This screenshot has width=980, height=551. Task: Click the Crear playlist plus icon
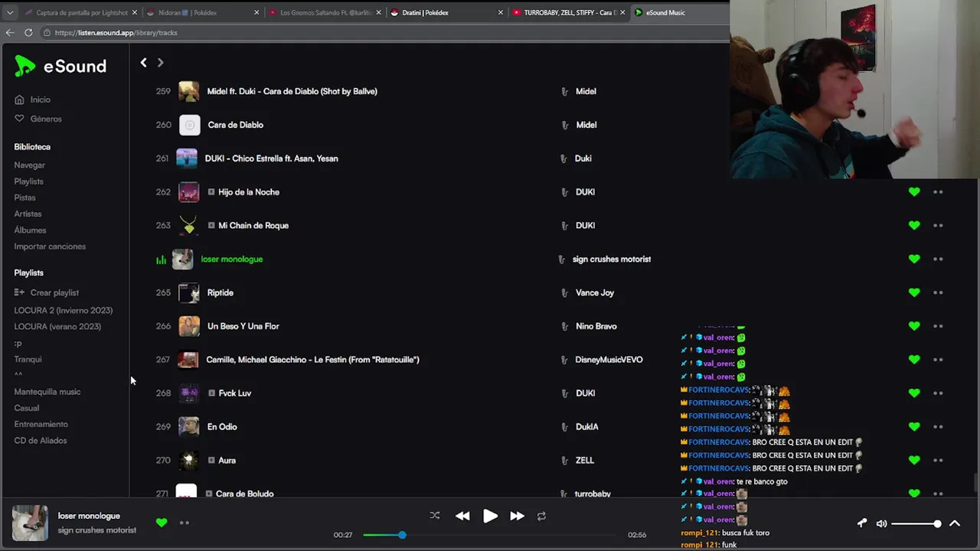[19, 292]
